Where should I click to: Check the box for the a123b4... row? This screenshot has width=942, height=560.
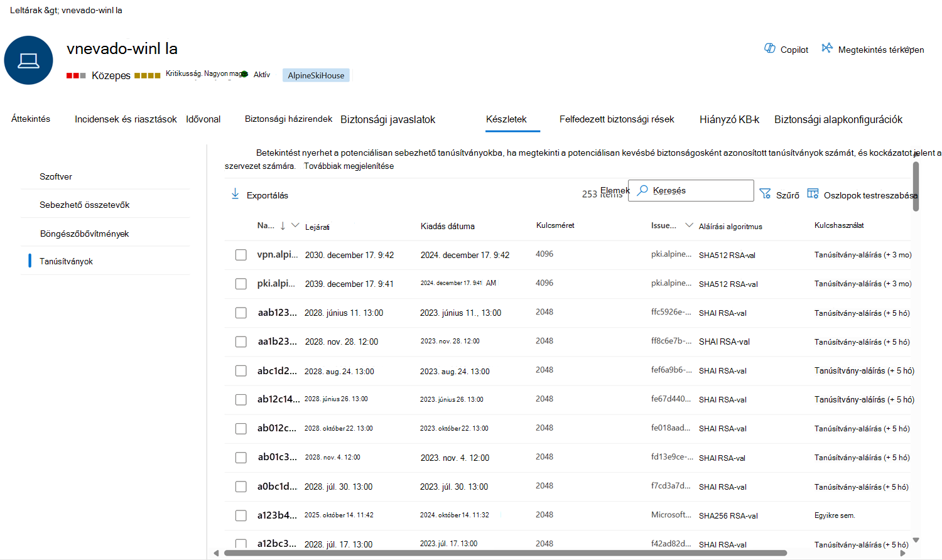[241, 515]
